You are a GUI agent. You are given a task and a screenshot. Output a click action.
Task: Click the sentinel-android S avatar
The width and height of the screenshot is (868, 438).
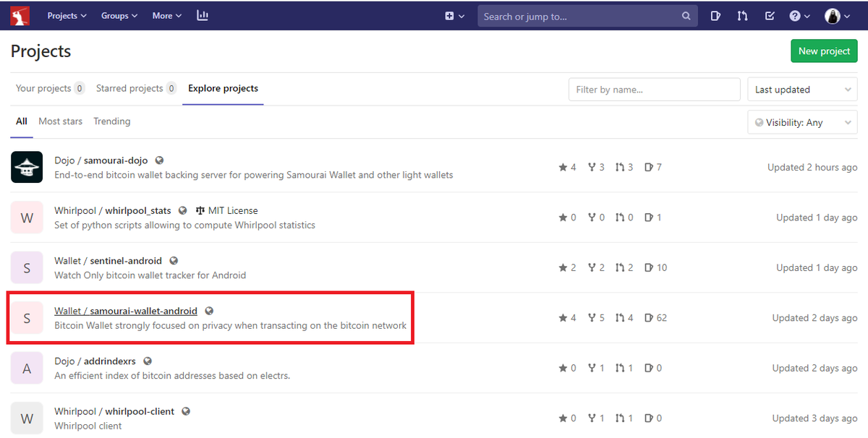tap(27, 267)
